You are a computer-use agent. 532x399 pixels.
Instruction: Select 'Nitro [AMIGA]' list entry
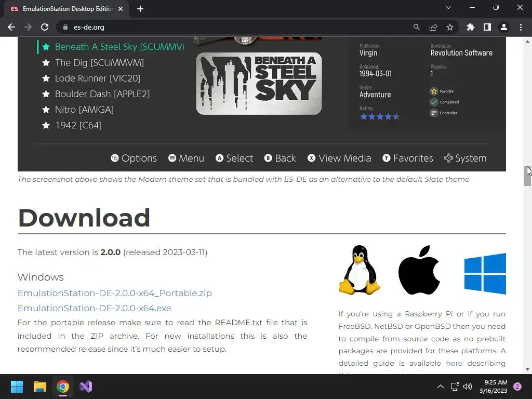84,110
